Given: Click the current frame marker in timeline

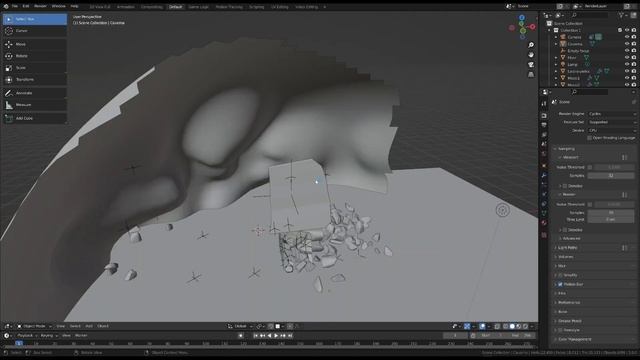Looking at the screenshot, I should (18, 344).
